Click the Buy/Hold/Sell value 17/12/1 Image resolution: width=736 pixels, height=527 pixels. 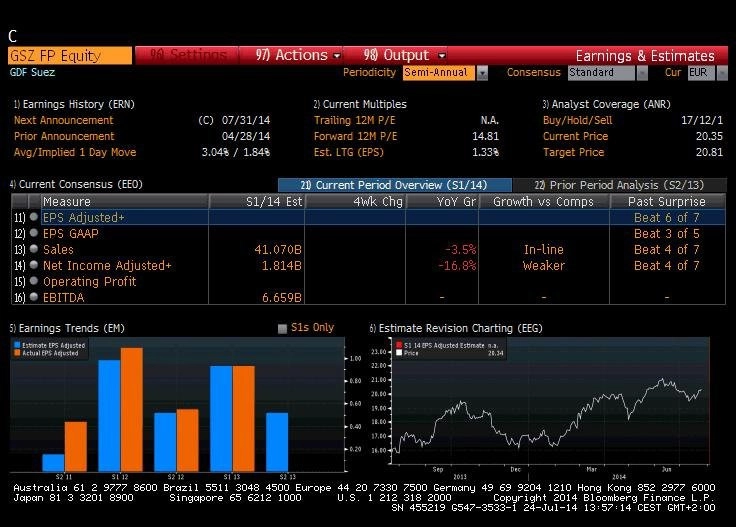(702, 120)
